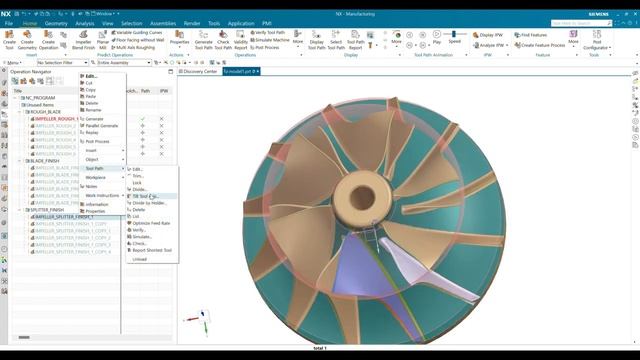The image size is (640, 360).
Task: Choose Unload in Tool Path submenu
Action: (x=151, y=259)
